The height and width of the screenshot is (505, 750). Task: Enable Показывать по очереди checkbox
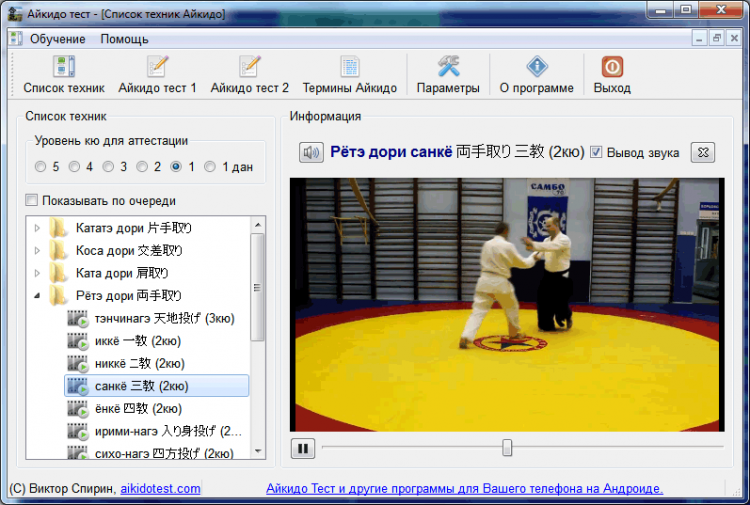(32, 200)
